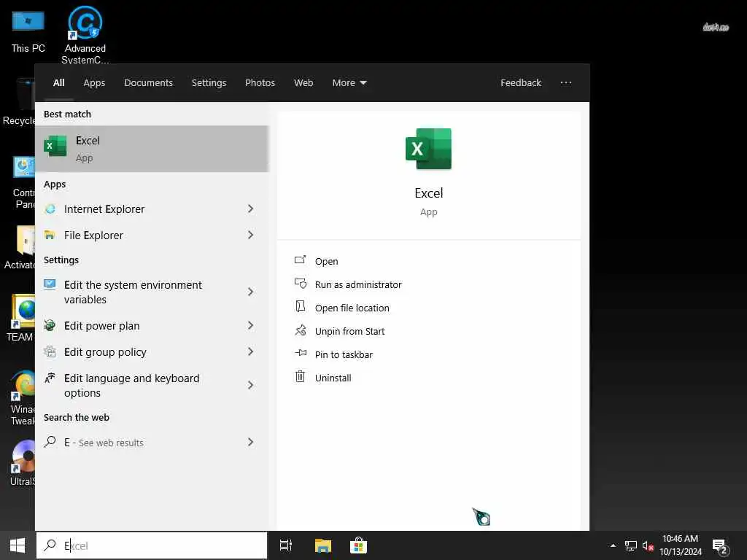Viewport: 747px width, 560px height.
Task: Click the network status tray icon
Action: 631,545
